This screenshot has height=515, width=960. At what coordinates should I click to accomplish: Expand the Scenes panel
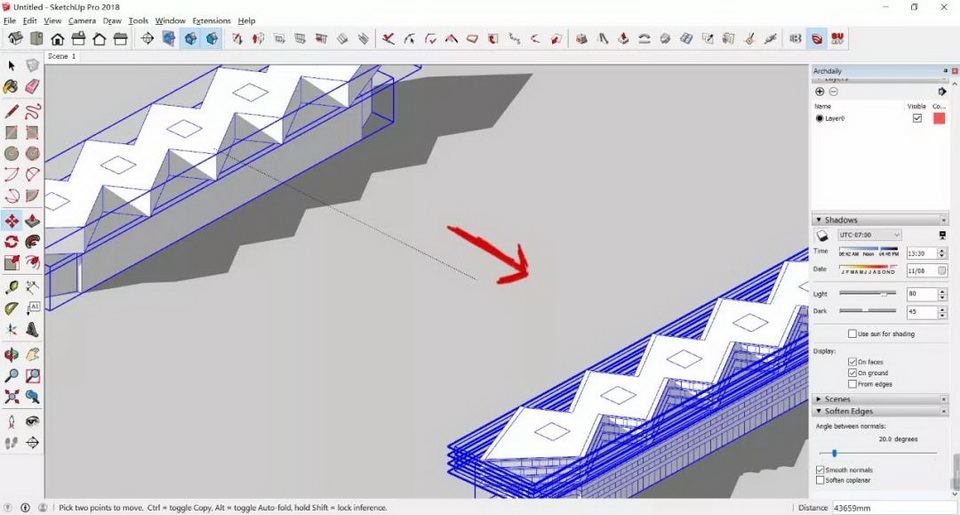pyautogui.click(x=837, y=399)
